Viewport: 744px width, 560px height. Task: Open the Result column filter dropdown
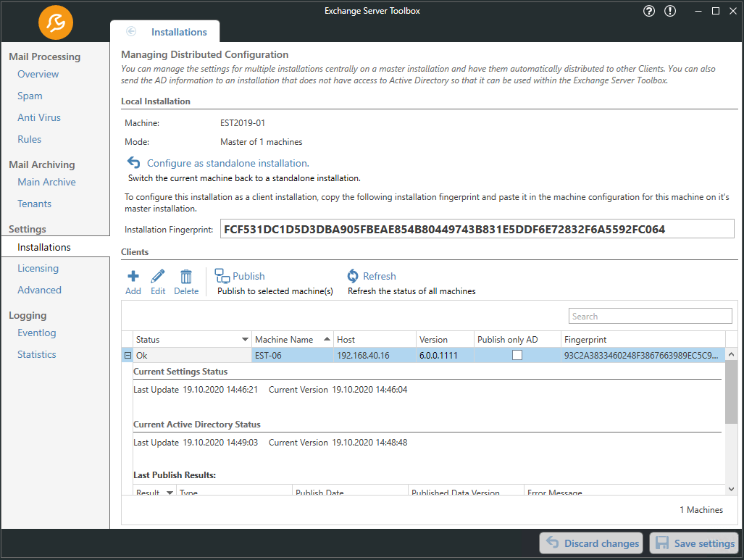click(170, 493)
